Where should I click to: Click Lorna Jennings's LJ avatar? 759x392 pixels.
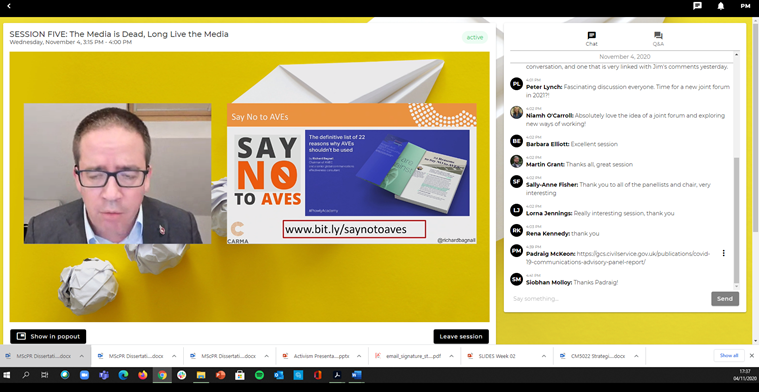click(x=516, y=210)
